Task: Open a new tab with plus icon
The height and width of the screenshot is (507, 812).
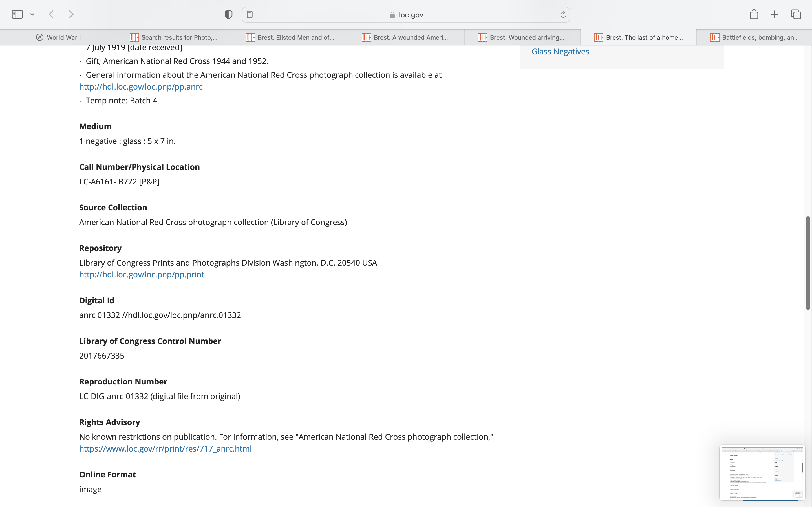Action: click(x=775, y=14)
